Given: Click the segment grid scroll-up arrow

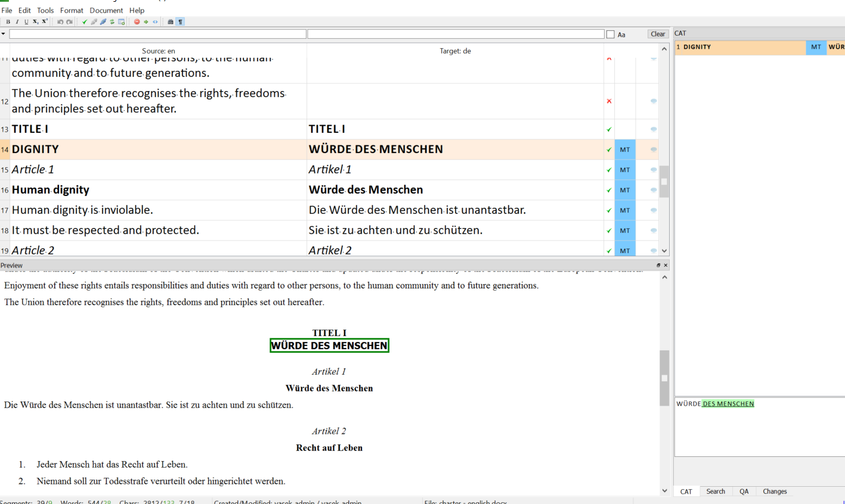Looking at the screenshot, I should pos(664,49).
